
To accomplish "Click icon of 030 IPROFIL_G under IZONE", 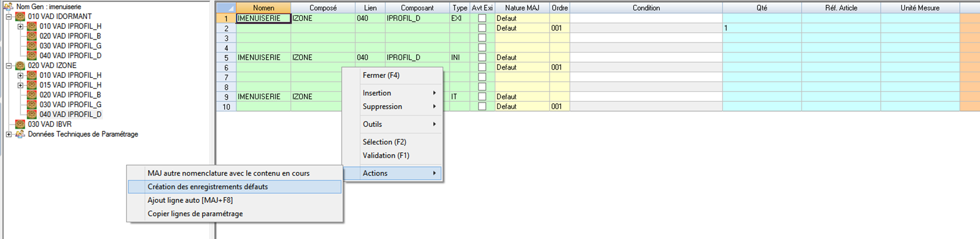I will [32, 105].
